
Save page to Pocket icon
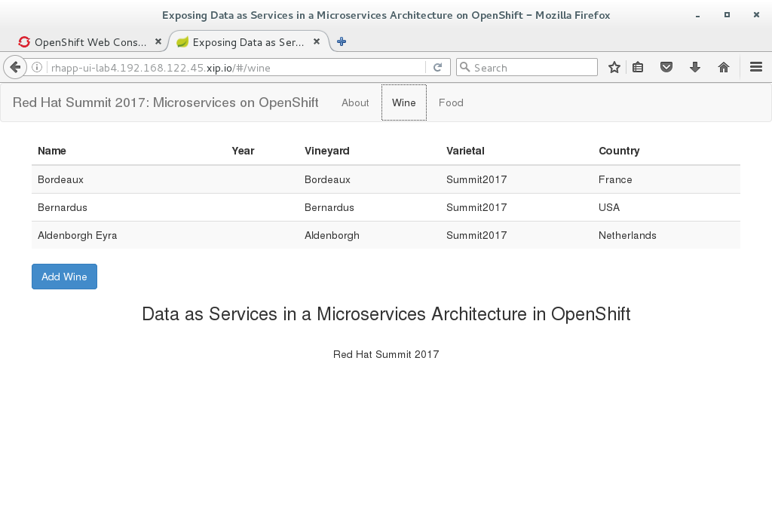tap(666, 67)
